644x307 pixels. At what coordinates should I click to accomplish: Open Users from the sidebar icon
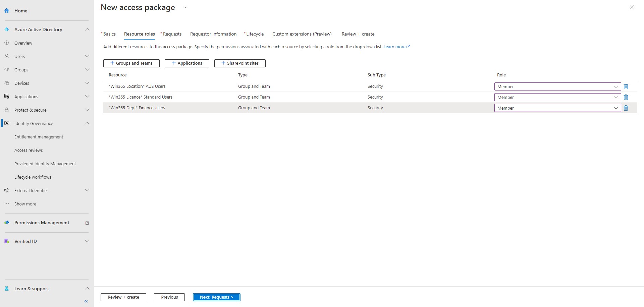[7, 56]
